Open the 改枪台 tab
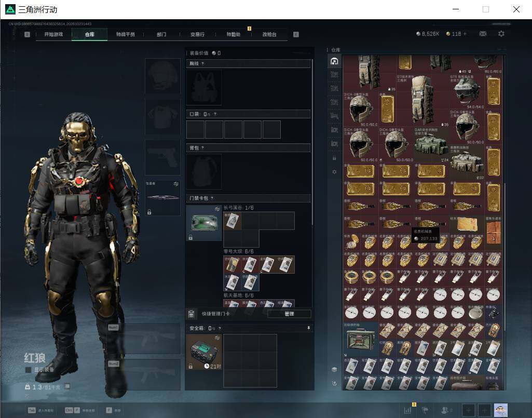 pyautogui.click(x=269, y=34)
